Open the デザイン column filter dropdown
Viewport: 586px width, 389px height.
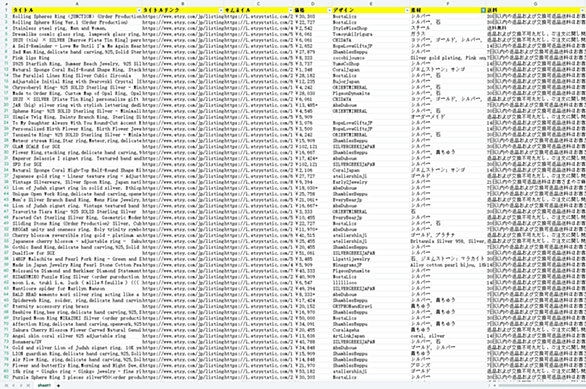click(x=407, y=10)
